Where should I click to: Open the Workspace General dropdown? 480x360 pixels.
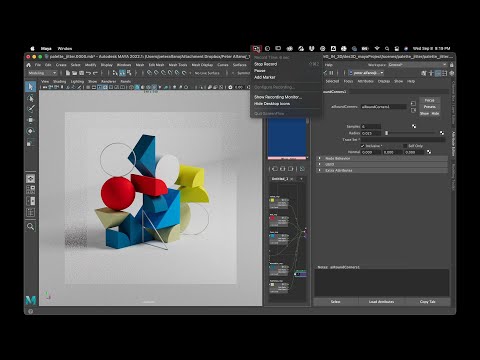click(x=417, y=65)
